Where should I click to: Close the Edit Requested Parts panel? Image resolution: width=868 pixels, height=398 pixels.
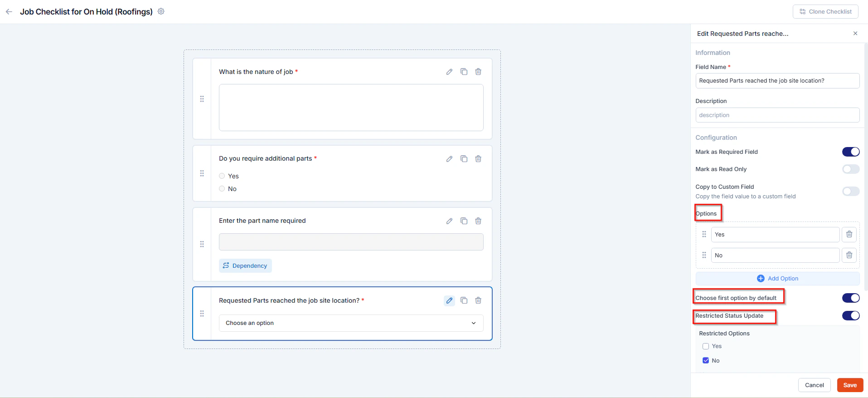click(x=855, y=34)
